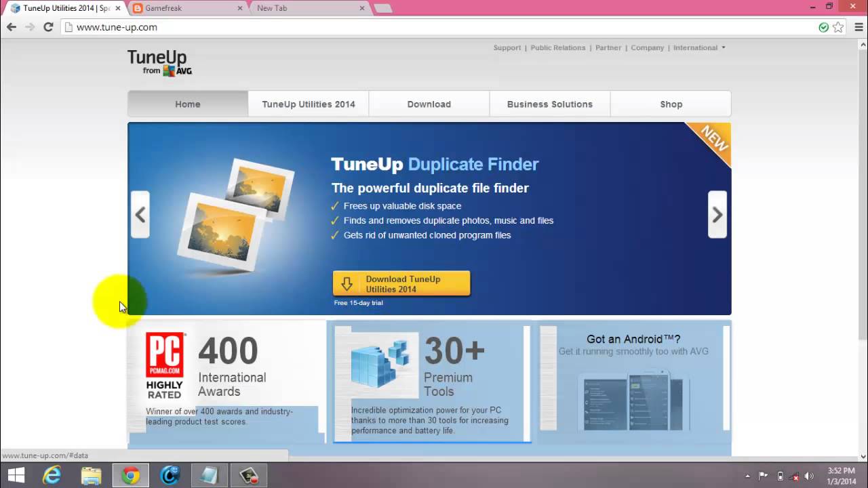The width and height of the screenshot is (868, 488).
Task: Click the browser Back arrow
Action: click(12, 27)
